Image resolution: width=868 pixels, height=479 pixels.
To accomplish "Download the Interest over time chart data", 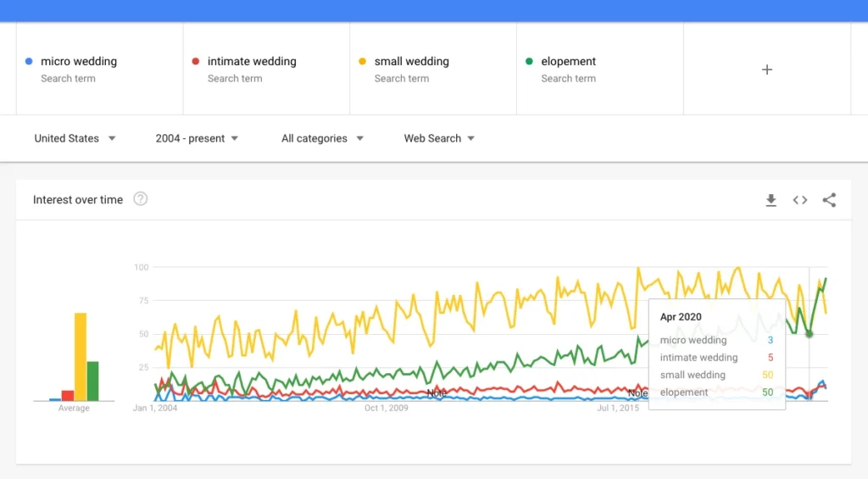I will tap(771, 200).
